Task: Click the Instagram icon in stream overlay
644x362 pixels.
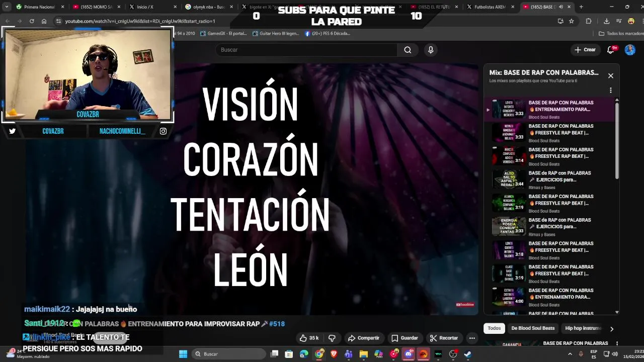Action: point(163,131)
